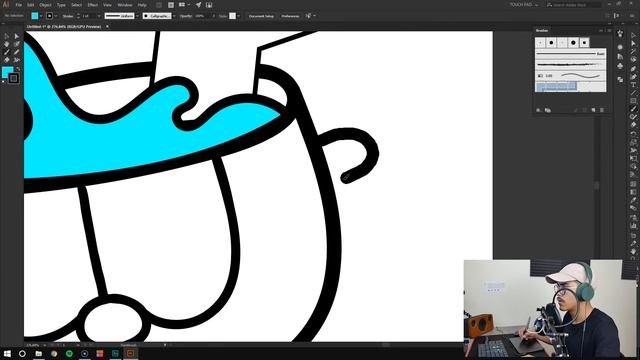Image resolution: width=640 pixels, height=360 pixels.
Task: Click the Arrange Documents icon
Action: click(x=182, y=5)
